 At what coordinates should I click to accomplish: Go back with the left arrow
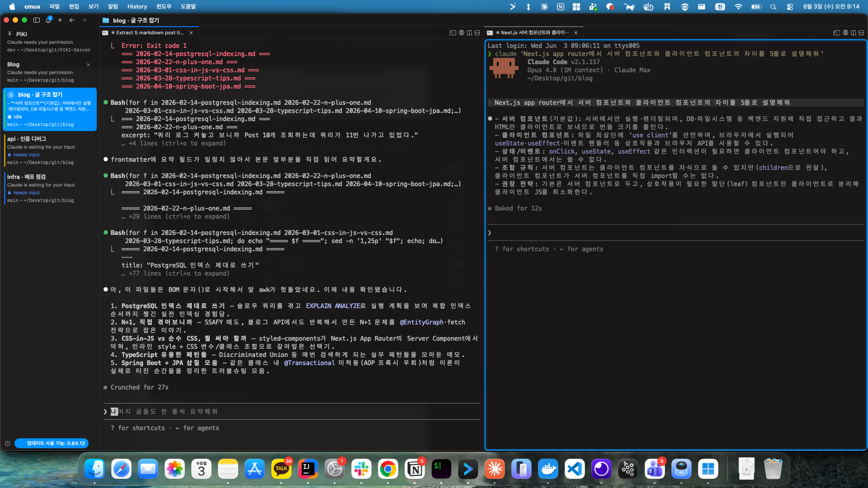tap(72, 20)
